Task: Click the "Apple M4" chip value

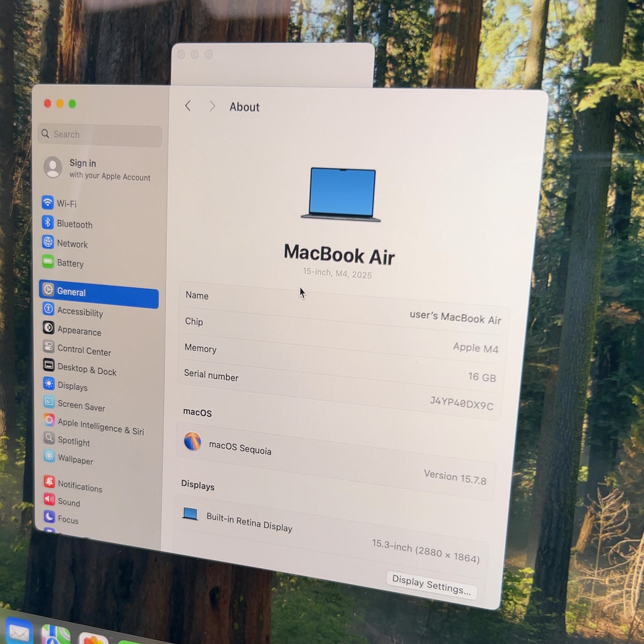Action: pos(475,348)
